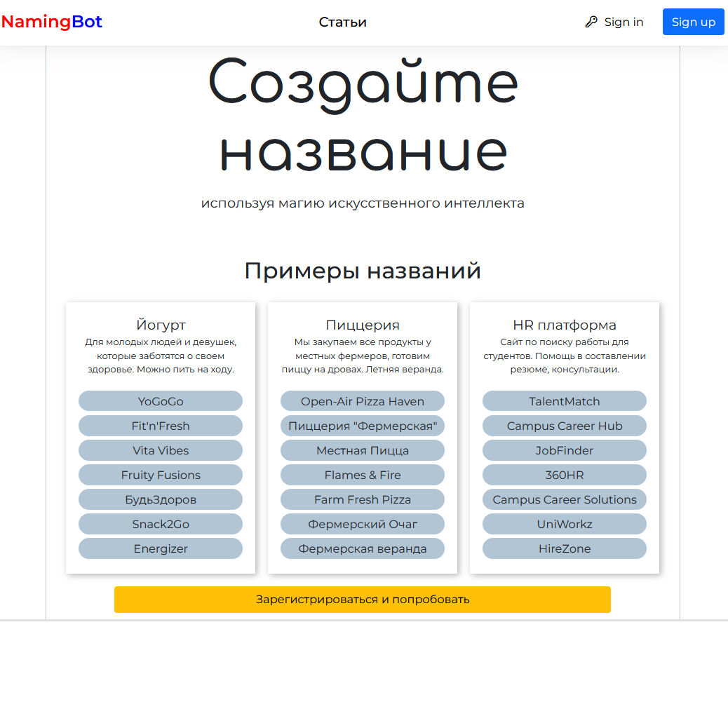Click the blue Sign up button
The height and width of the screenshot is (728, 728).
[694, 22]
